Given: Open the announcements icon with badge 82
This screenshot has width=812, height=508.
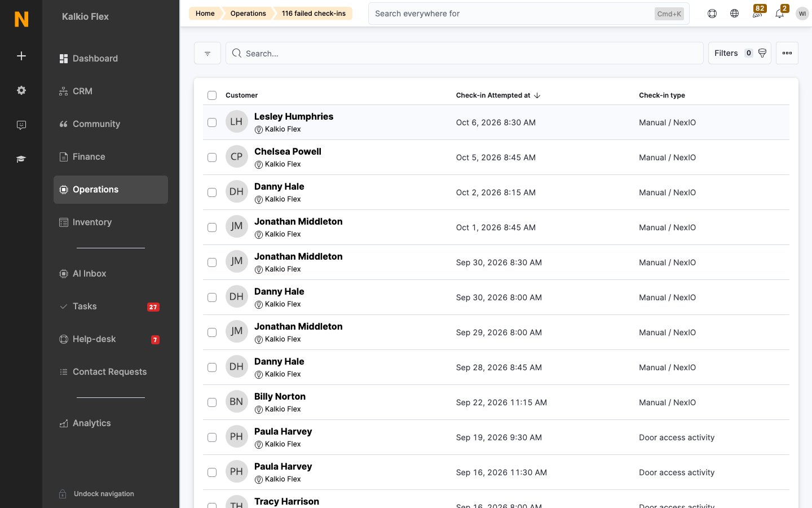Looking at the screenshot, I should point(757,12).
